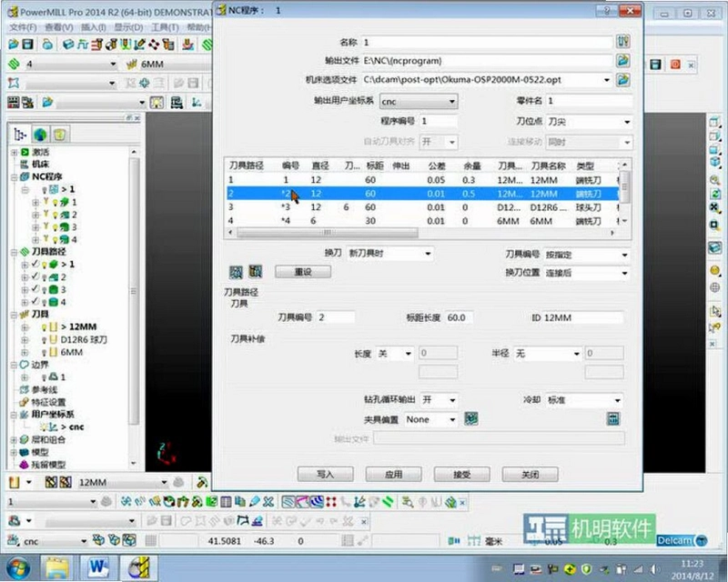Click the 写入 button

(326, 475)
